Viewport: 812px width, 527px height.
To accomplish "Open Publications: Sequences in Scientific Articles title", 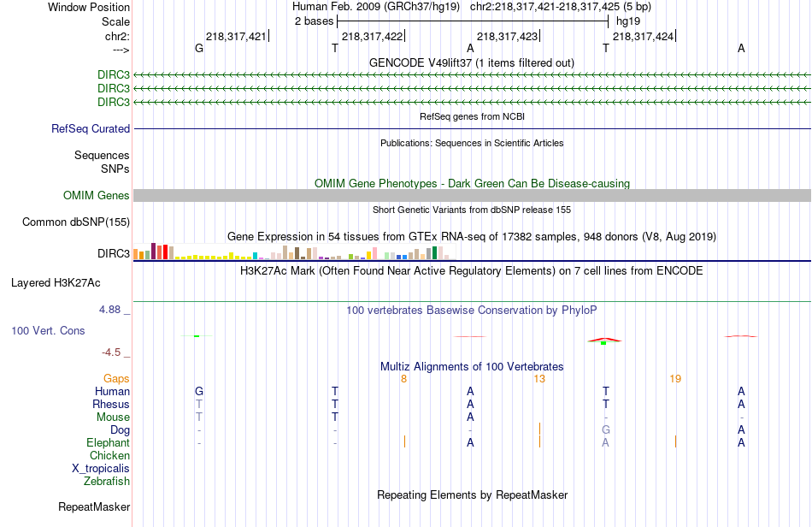I will click(472, 143).
